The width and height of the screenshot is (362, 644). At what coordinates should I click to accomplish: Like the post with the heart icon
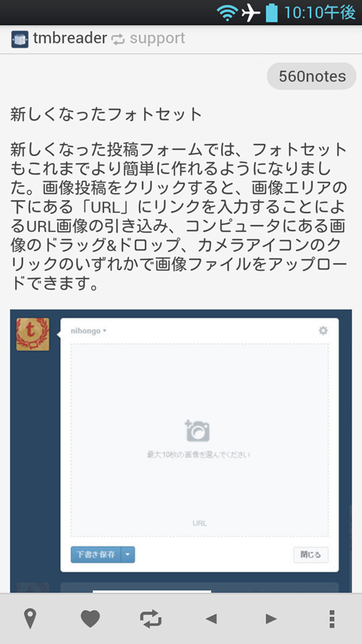pyautogui.click(x=90, y=618)
